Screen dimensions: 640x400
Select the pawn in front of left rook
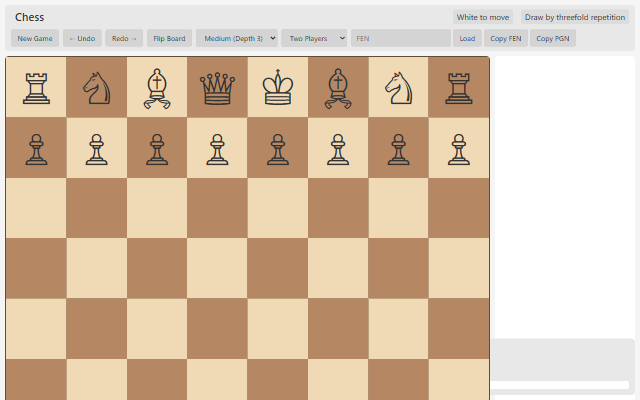(36, 148)
